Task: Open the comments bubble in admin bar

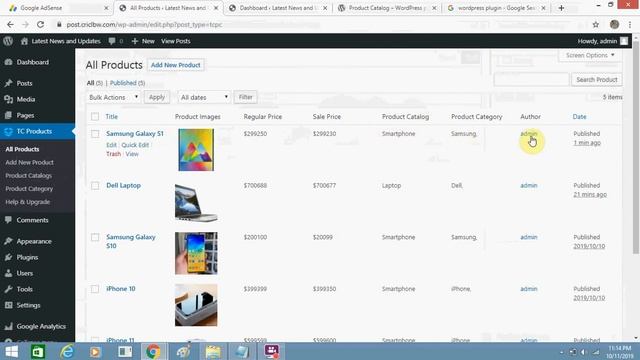Action: 112,41
